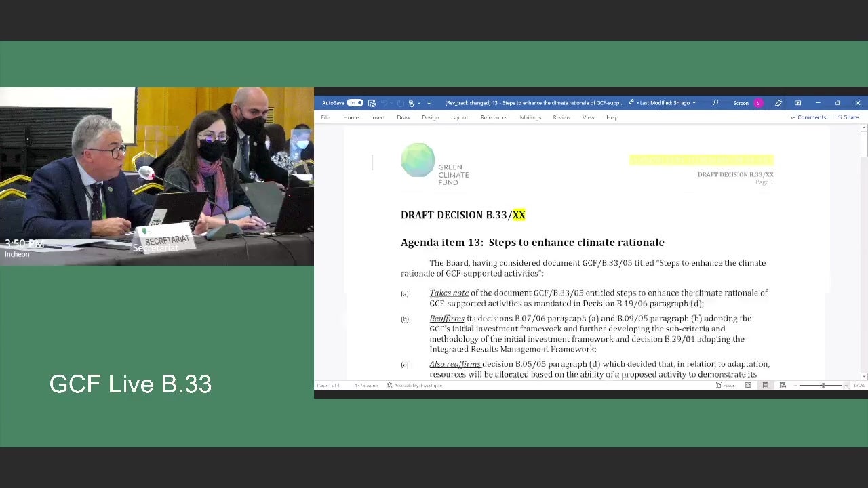Viewport: 868px width, 488px height.
Task: Open the Mailings tab
Action: click(x=530, y=117)
